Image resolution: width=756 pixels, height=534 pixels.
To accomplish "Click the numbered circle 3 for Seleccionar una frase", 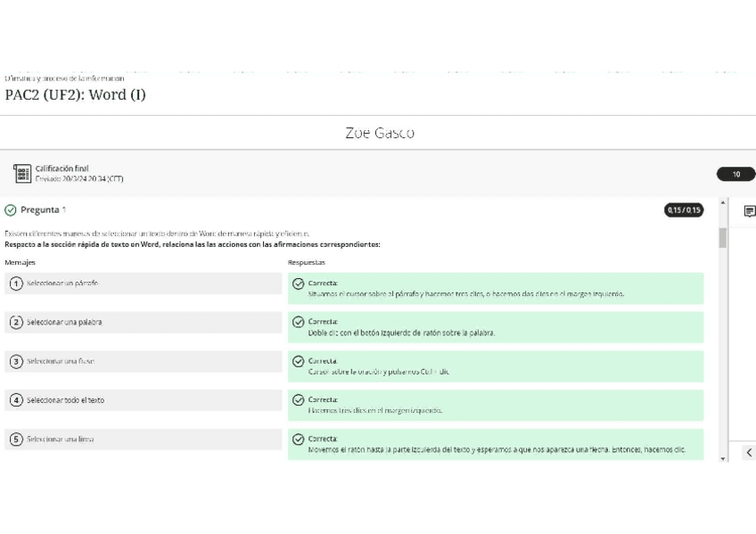I will (x=16, y=362).
